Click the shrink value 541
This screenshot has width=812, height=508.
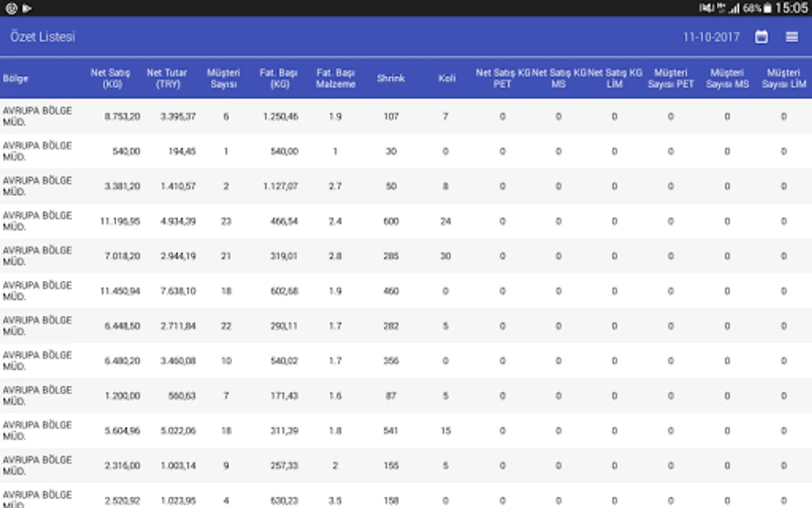pyautogui.click(x=391, y=431)
